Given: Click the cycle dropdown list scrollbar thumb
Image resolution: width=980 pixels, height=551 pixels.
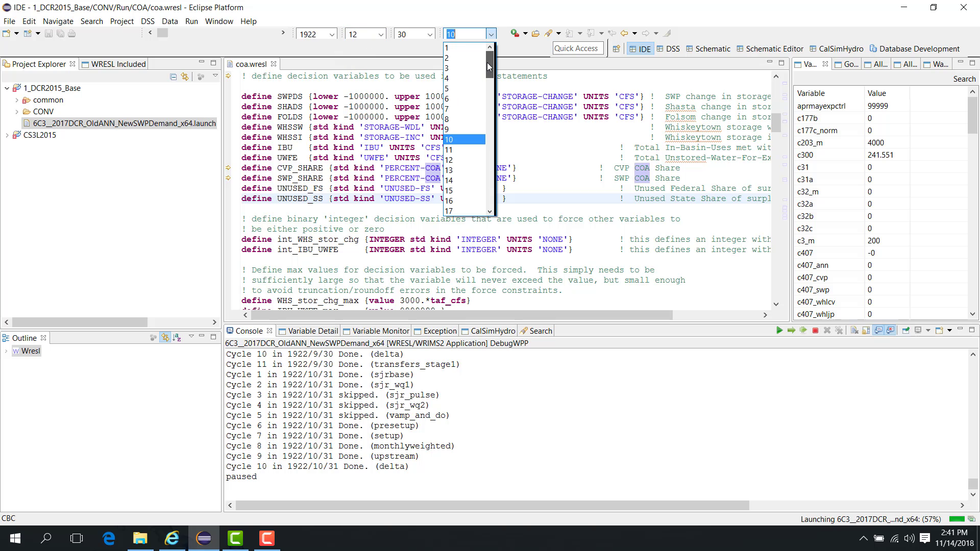Looking at the screenshot, I should [x=489, y=65].
